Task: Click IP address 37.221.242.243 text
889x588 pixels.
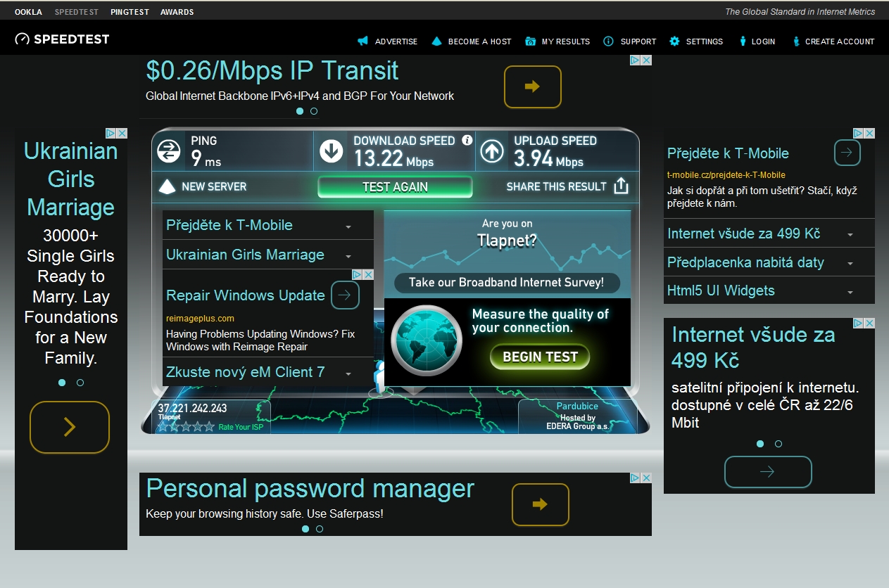Action: click(x=192, y=408)
